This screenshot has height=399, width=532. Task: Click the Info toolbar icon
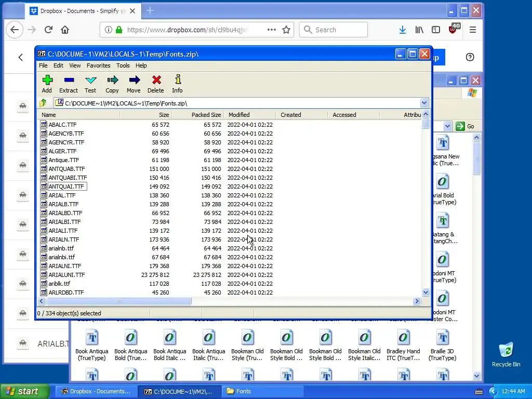pos(178,84)
